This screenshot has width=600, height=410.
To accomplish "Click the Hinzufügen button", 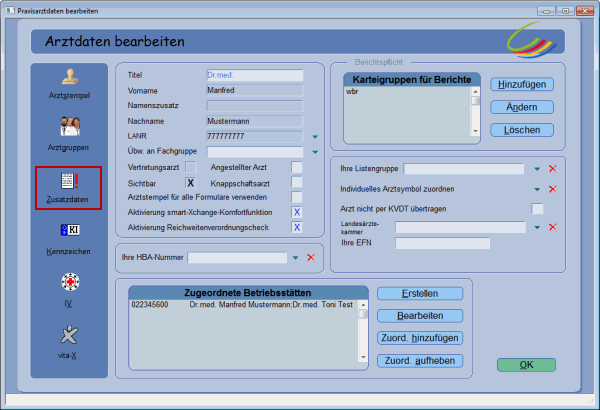I will tap(522, 84).
